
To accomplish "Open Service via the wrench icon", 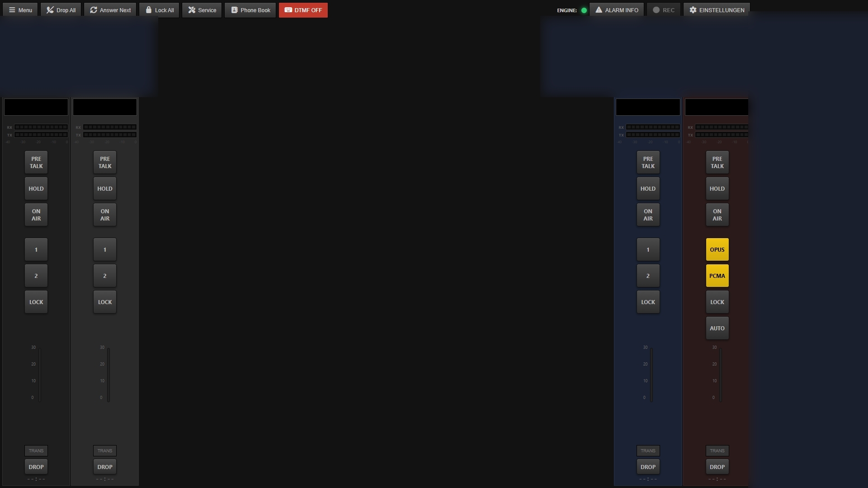I will tap(191, 9).
